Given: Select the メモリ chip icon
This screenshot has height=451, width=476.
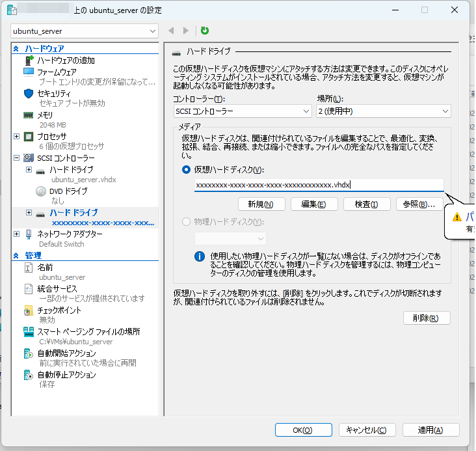Looking at the screenshot, I should [29, 115].
